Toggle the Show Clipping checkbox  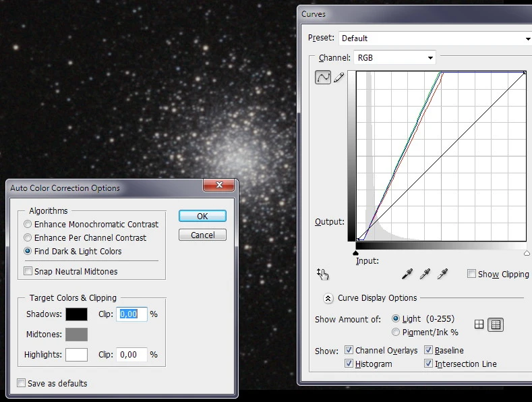pyautogui.click(x=472, y=274)
